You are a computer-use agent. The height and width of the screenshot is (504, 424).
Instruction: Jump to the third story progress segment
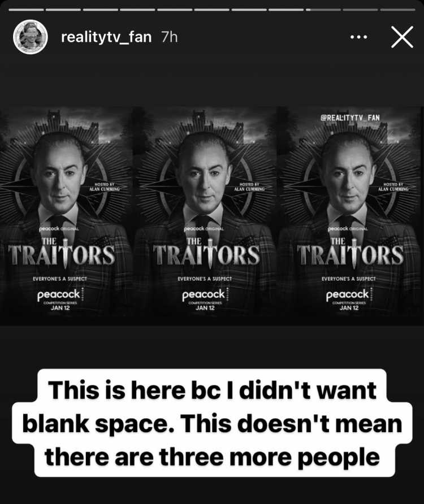[101, 10]
